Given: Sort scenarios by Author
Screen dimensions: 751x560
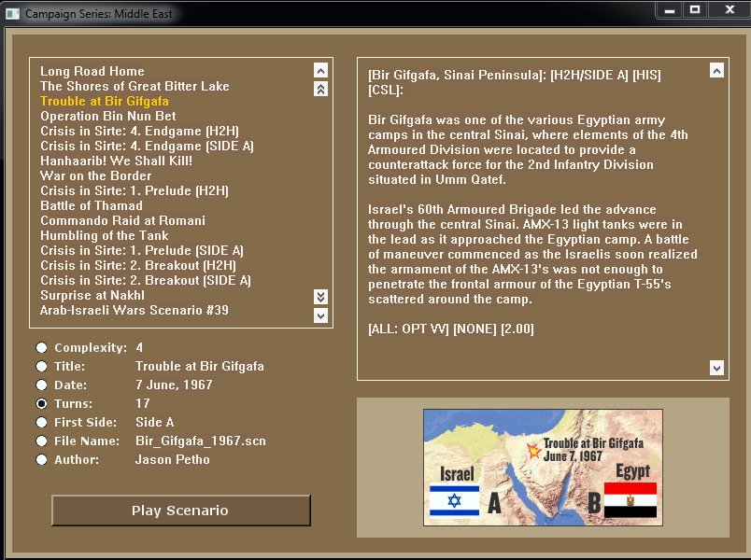Looking at the screenshot, I should [42, 459].
